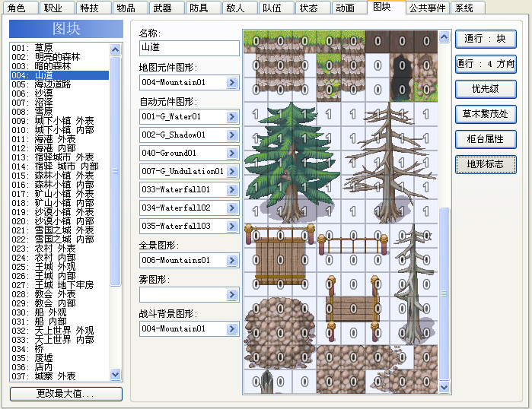532x409 pixels.
Task: Switch to the 公共事件 tab
Action: coord(428,8)
